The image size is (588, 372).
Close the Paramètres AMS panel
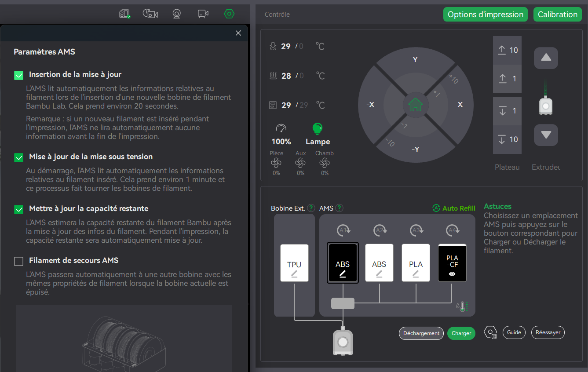(x=238, y=33)
